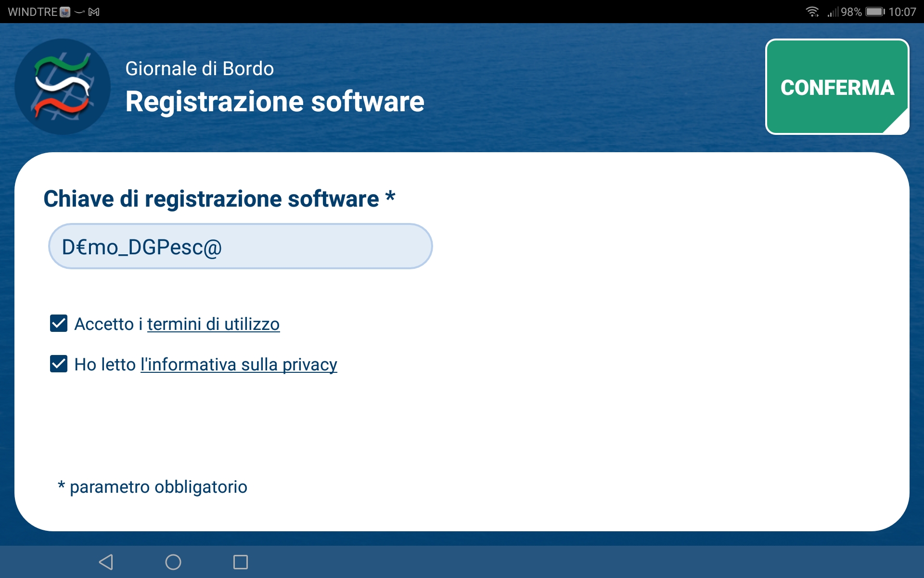
Task: Open the 'termini di utilizzo' link
Action: click(213, 324)
